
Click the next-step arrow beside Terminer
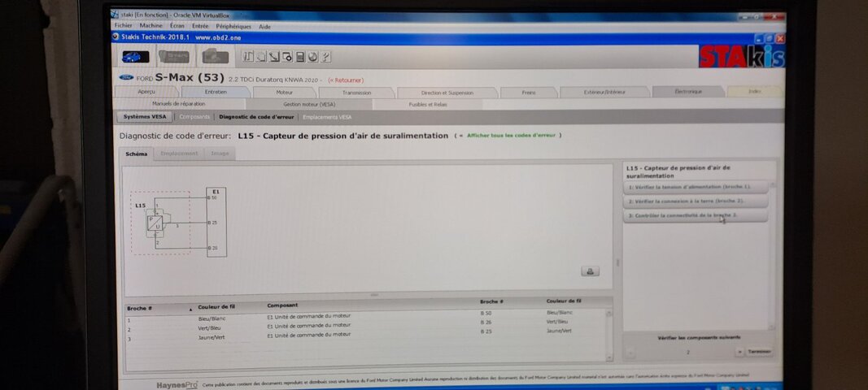click(x=739, y=352)
